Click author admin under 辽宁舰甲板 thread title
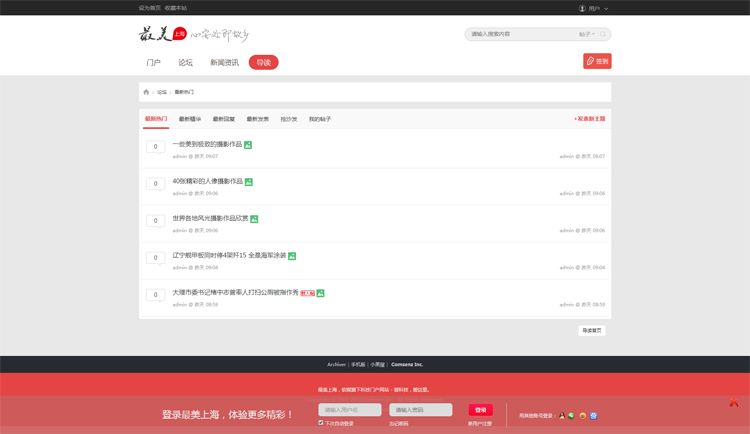 tap(179, 267)
